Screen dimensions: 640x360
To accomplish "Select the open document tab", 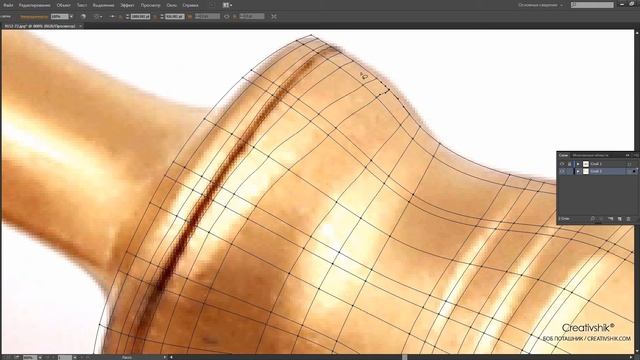I will (x=40, y=26).
